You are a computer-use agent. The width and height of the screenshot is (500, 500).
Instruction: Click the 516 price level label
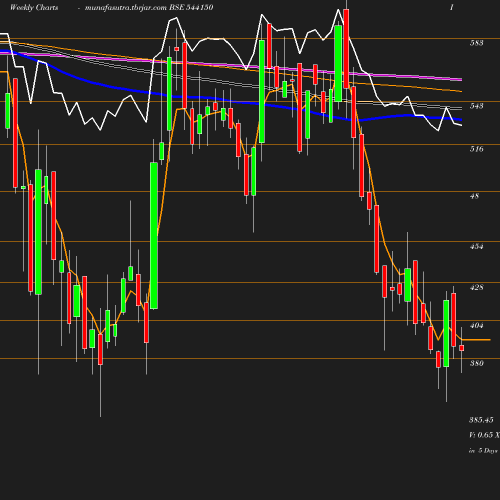[476, 149]
